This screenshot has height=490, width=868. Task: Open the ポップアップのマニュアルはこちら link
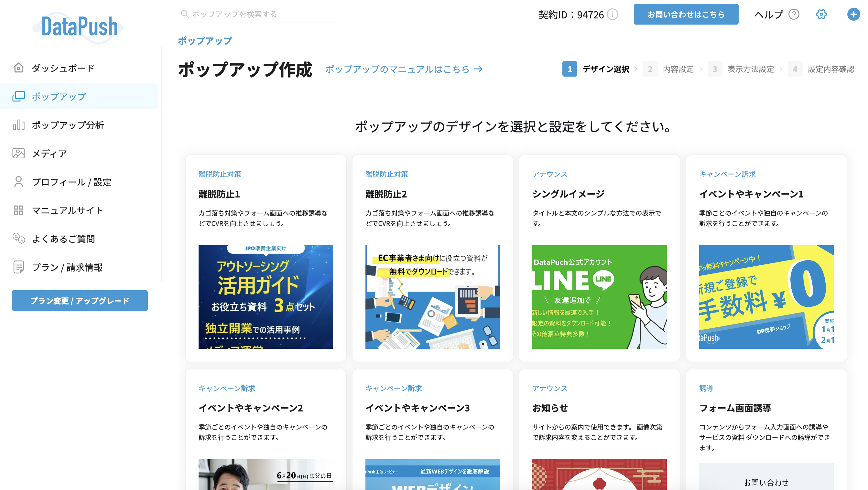tap(404, 69)
